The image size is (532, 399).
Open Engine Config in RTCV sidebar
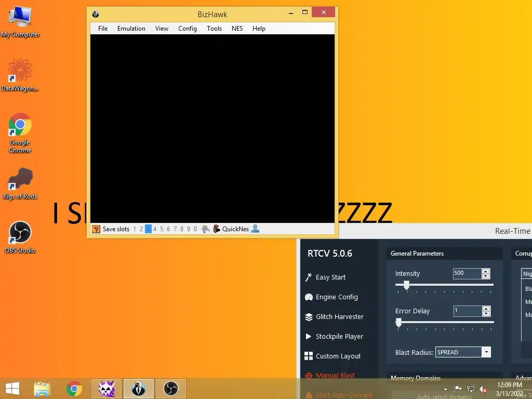click(x=331, y=297)
